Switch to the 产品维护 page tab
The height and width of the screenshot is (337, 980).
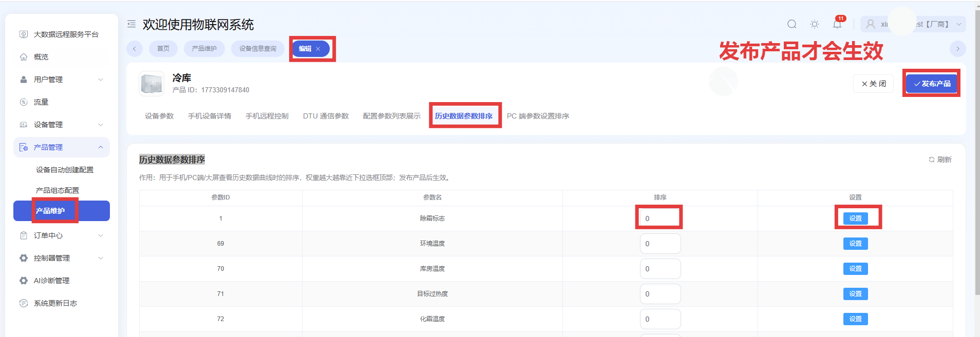204,49
